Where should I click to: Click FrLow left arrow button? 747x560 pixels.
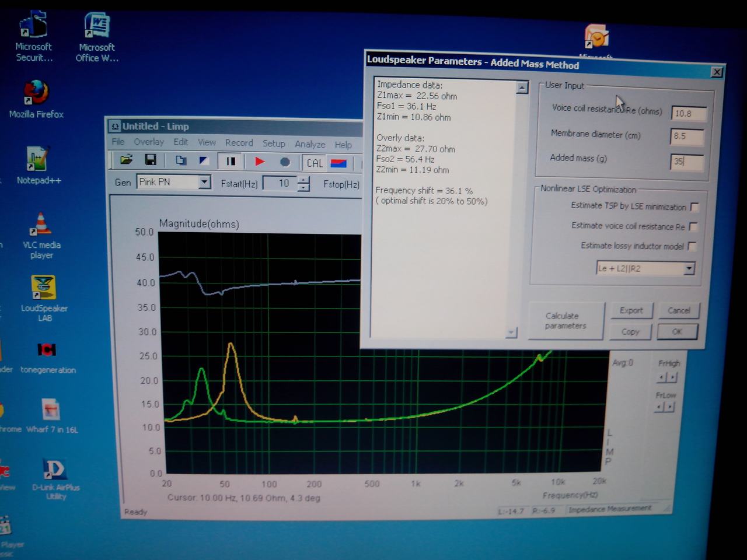point(659,407)
